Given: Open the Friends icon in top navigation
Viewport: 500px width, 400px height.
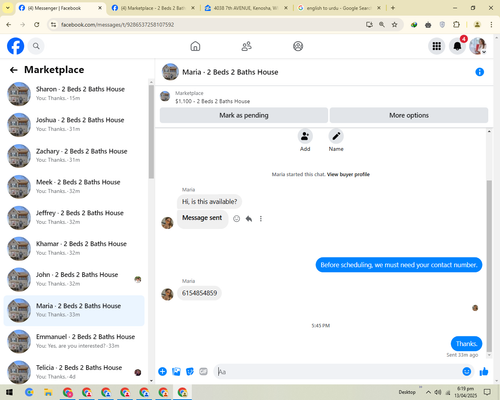Looking at the screenshot, I should pyautogui.click(x=247, y=46).
